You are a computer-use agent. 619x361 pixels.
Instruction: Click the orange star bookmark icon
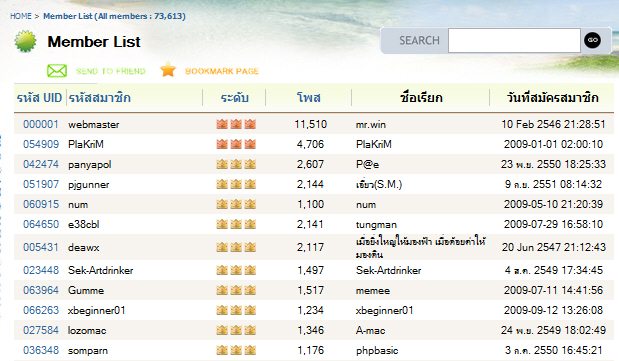(168, 70)
